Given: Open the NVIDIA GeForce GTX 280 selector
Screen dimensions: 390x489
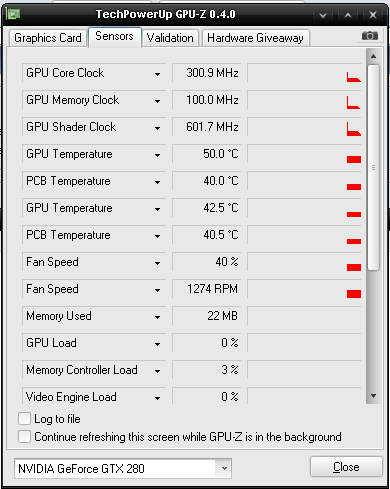Looking at the screenshot, I should click(x=123, y=468).
